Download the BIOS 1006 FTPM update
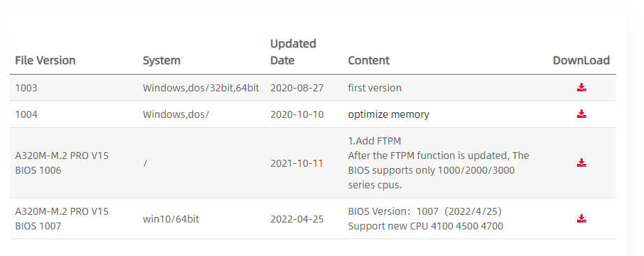644x256 pixels. (x=581, y=163)
